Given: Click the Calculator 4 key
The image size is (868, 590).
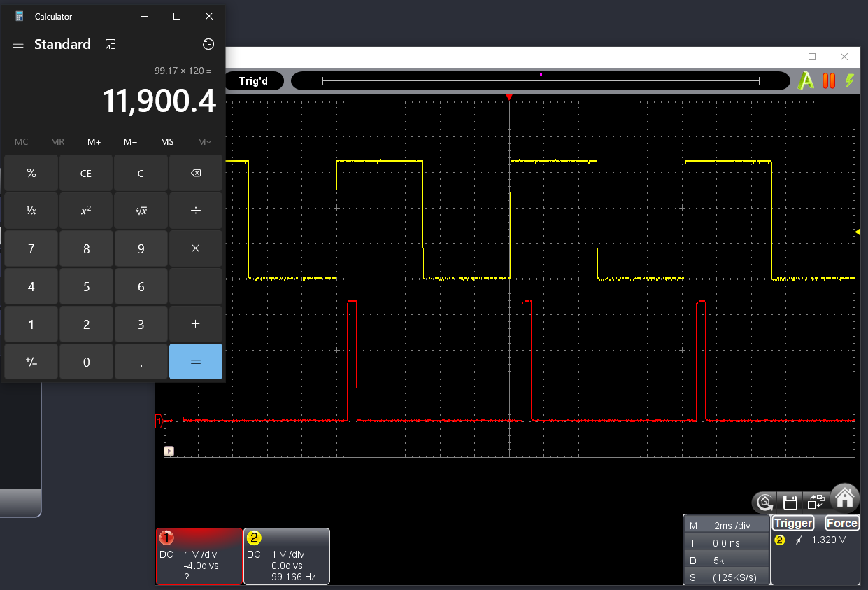Looking at the screenshot, I should tap(31, 286).
